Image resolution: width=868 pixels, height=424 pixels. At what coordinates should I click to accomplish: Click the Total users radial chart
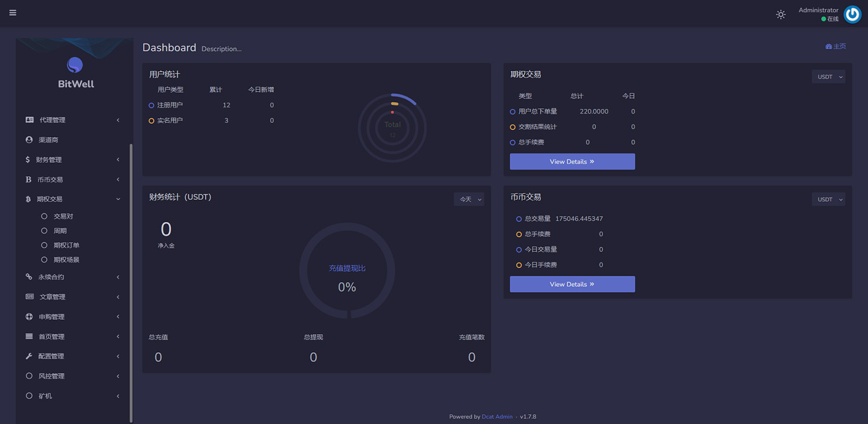click(x=392, y=128)
